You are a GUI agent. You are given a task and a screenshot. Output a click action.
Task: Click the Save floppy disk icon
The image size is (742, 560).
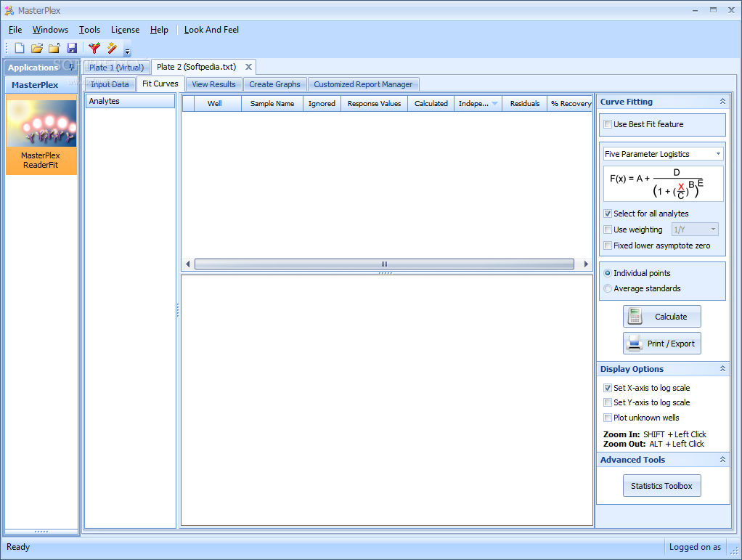coord(72,48)
